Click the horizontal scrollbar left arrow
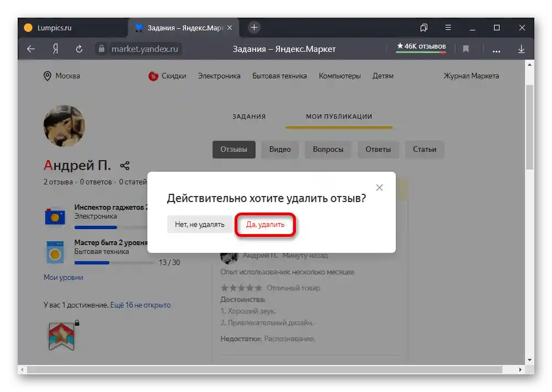Screen dimensions: 552x392 click(22, 370)
